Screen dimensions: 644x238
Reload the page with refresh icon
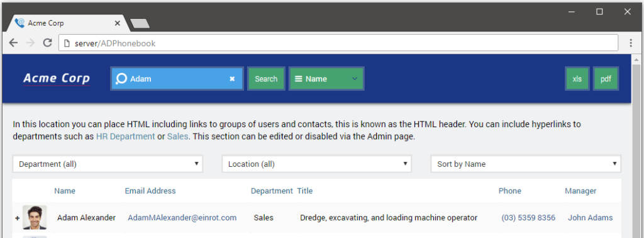click(48, 43)
